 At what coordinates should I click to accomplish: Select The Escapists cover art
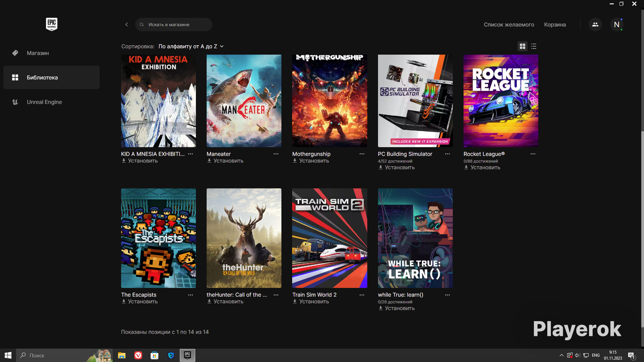pyautogui.click(x=158, y=238)
